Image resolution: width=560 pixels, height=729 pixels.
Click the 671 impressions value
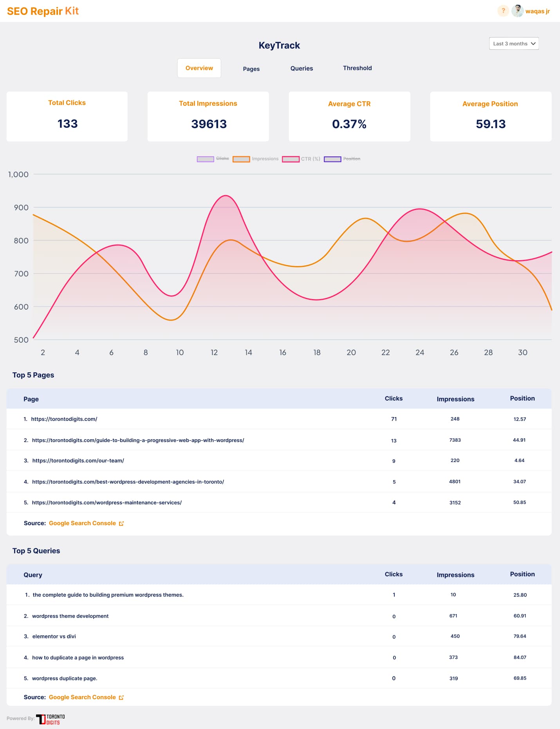click(453, 616)
